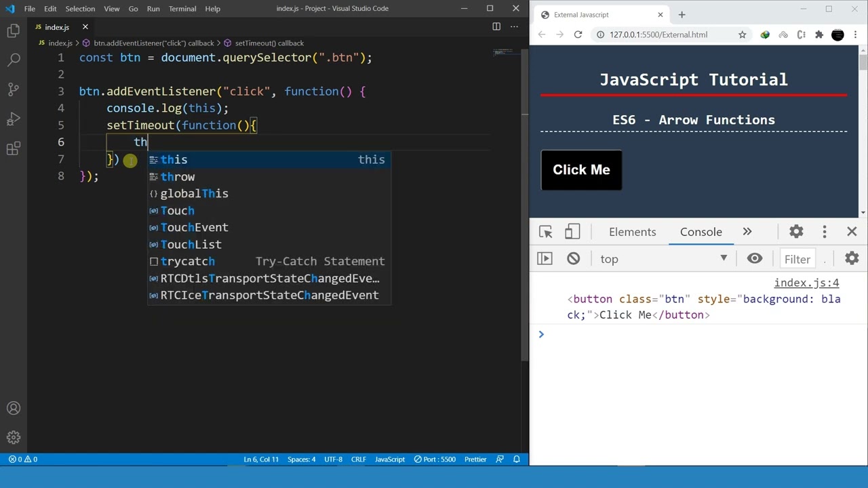
Task: Clear the console output
Action: (574, 258)
